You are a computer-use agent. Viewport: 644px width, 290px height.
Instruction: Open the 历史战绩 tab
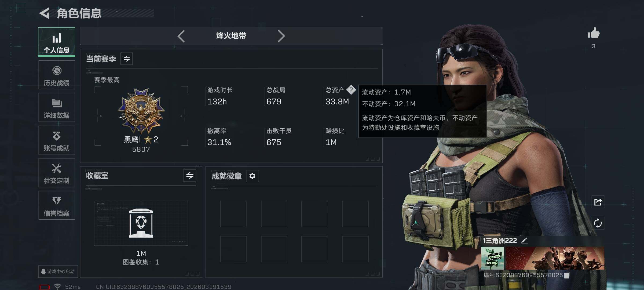57,75
